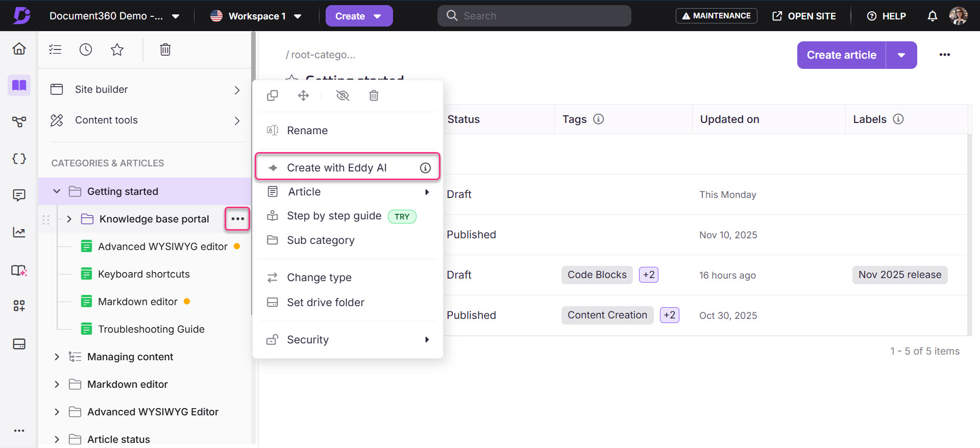Image resolution: width=980 pixels, height=448 pixels.
Task: Click Knowledge base portal three-dots button
Action: pyautogui.click(x=237, y=219)
